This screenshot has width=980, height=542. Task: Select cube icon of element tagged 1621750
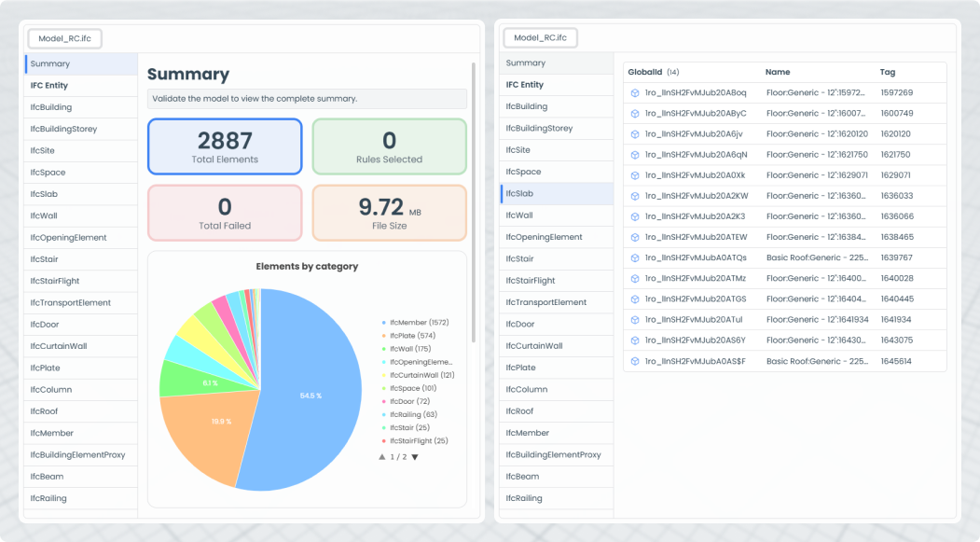634,155
